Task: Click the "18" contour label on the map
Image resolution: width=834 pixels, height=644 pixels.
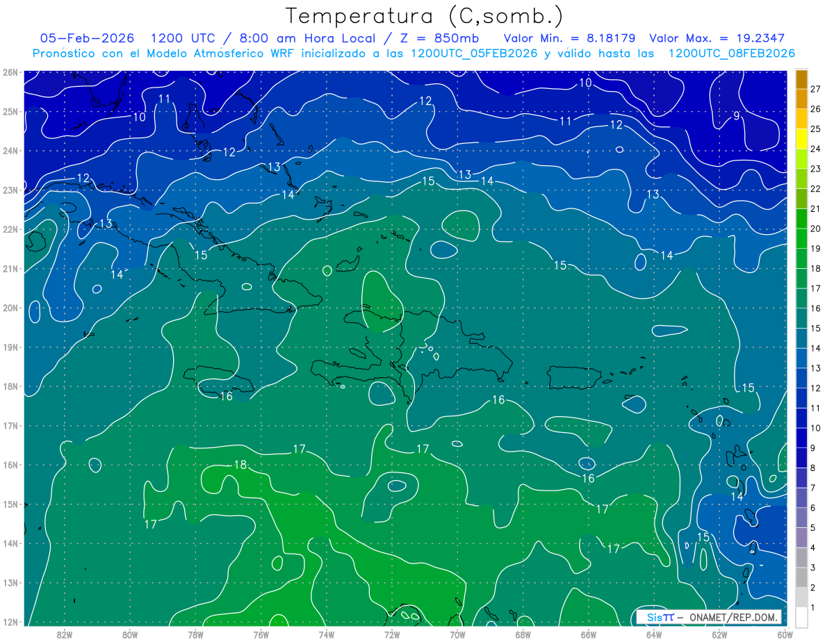Action: 240,465
